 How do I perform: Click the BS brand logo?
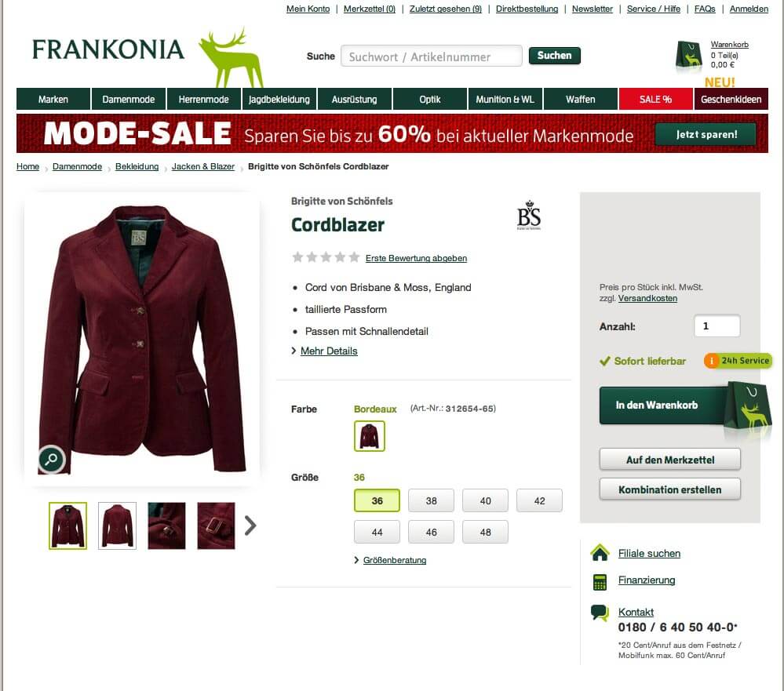tap(529, 216)
